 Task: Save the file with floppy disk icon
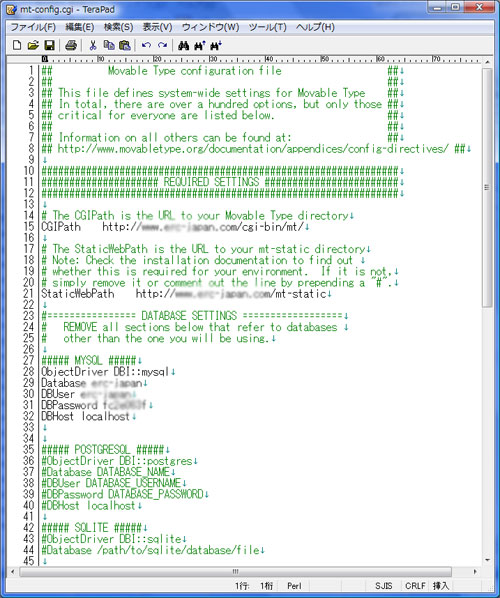point(50,45)
